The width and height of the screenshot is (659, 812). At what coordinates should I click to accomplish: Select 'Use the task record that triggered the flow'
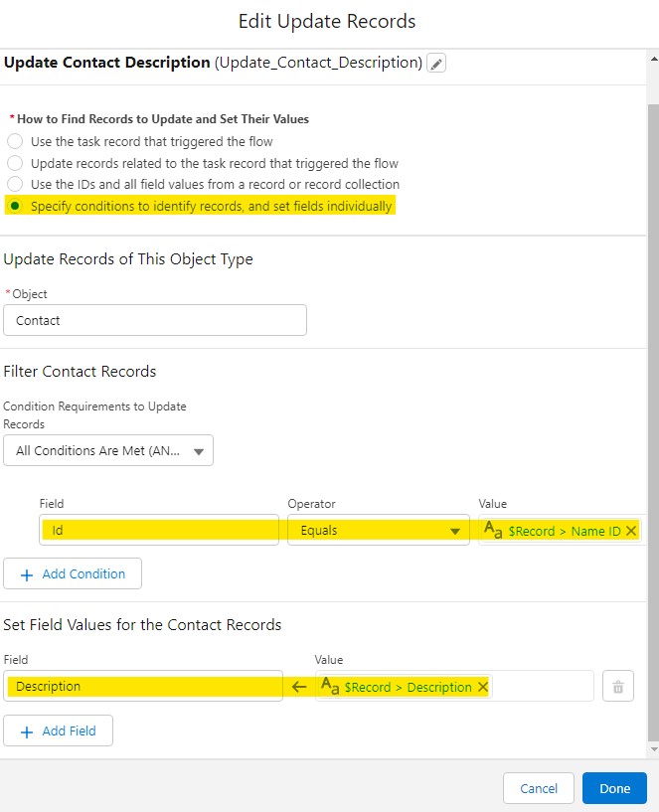pos(15,141)
